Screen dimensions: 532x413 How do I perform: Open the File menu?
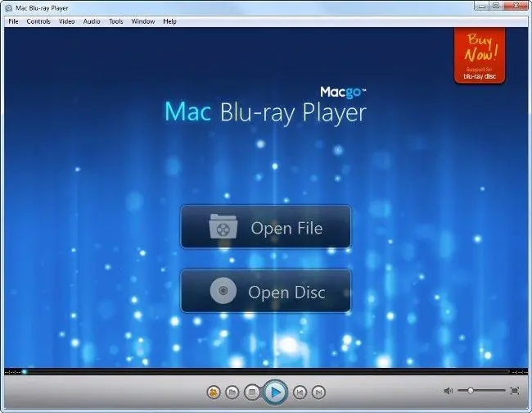13,21
